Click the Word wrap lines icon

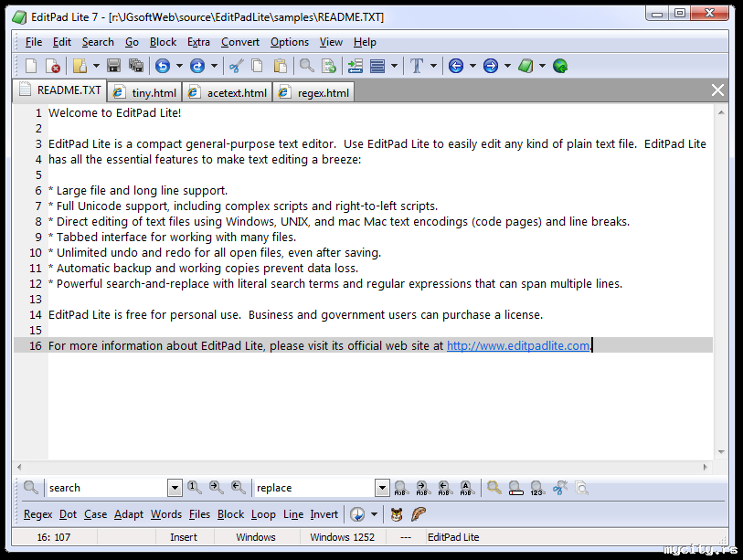[x=377, y=66]
